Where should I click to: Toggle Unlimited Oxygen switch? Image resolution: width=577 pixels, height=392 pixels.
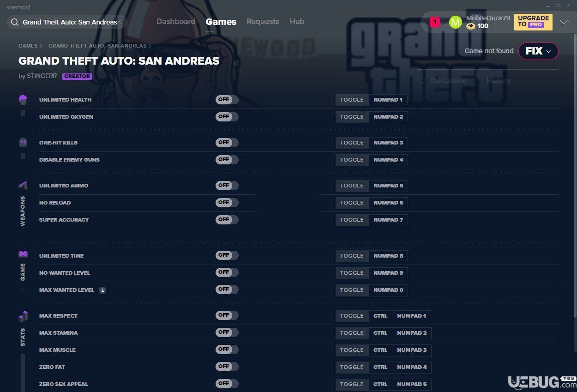[x=227, y=117]
